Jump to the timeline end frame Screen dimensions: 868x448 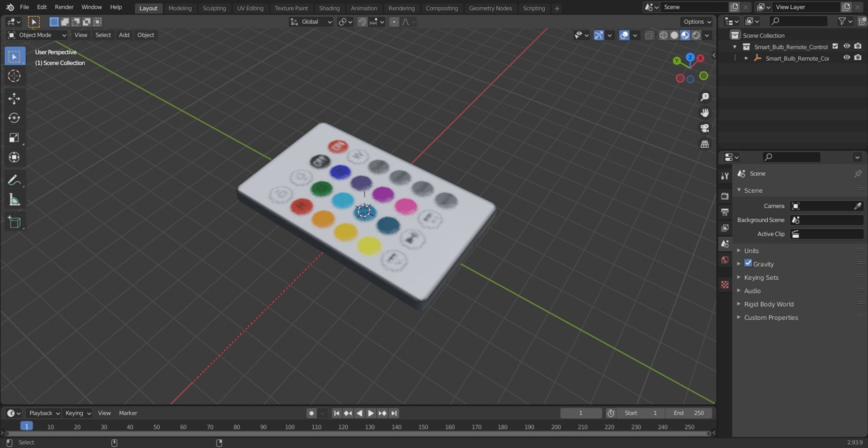click(x=394, y=413)
